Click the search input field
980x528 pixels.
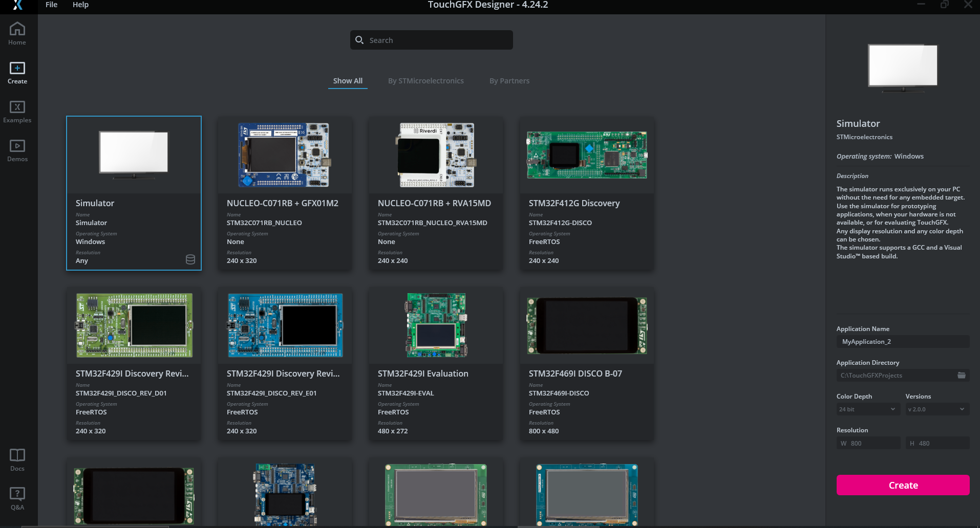pos(431,39)
